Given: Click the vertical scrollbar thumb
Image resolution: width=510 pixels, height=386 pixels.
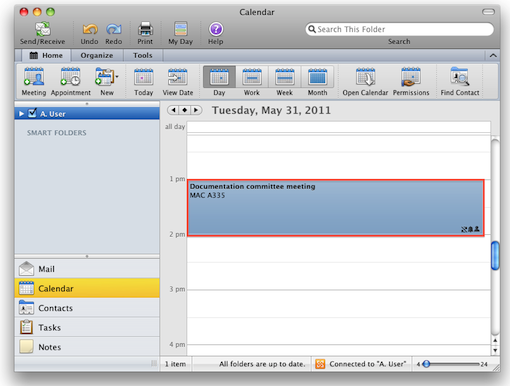Looking at the screenshot, I should [x=495, y=256].
